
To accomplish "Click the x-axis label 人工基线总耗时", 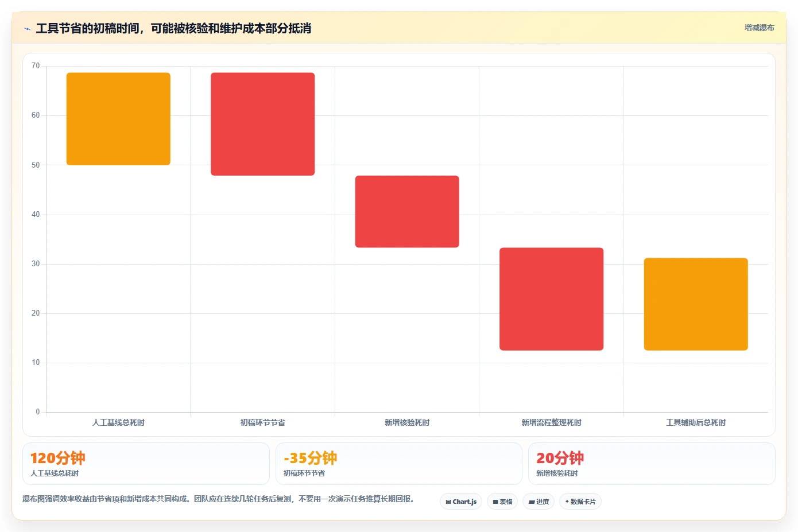I will pyautogui.click(x=118, y=422).
